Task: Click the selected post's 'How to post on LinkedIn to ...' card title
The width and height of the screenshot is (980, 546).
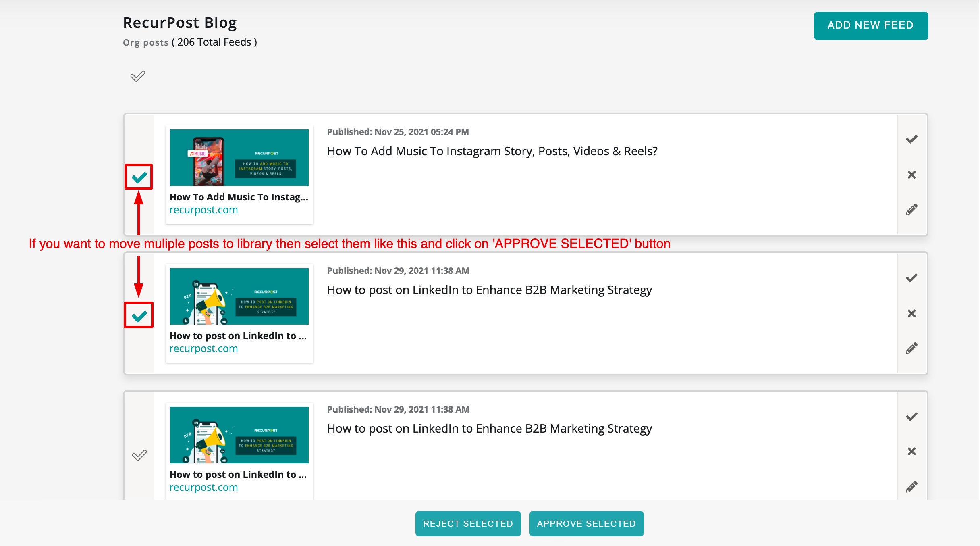Action: [238, 336]
